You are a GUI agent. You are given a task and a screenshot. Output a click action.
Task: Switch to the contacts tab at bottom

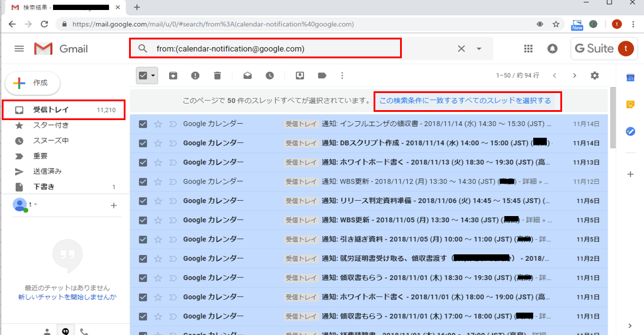pyautogui.click(x=47, y=331)
